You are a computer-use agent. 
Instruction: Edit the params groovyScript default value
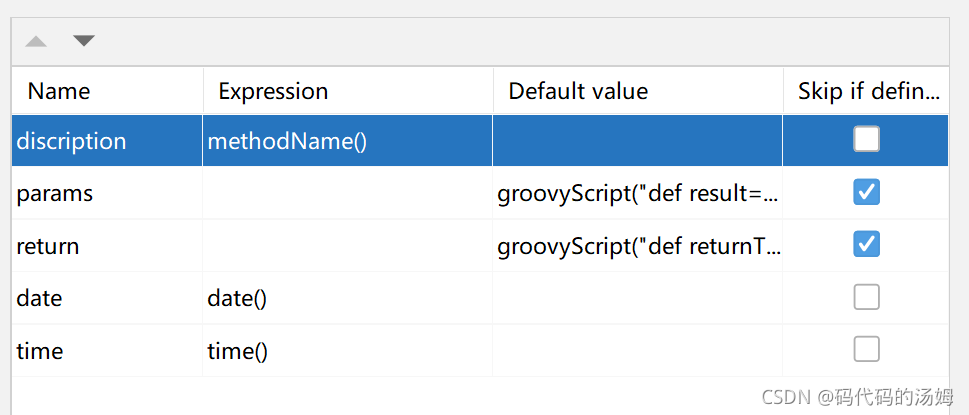[638, 193]
